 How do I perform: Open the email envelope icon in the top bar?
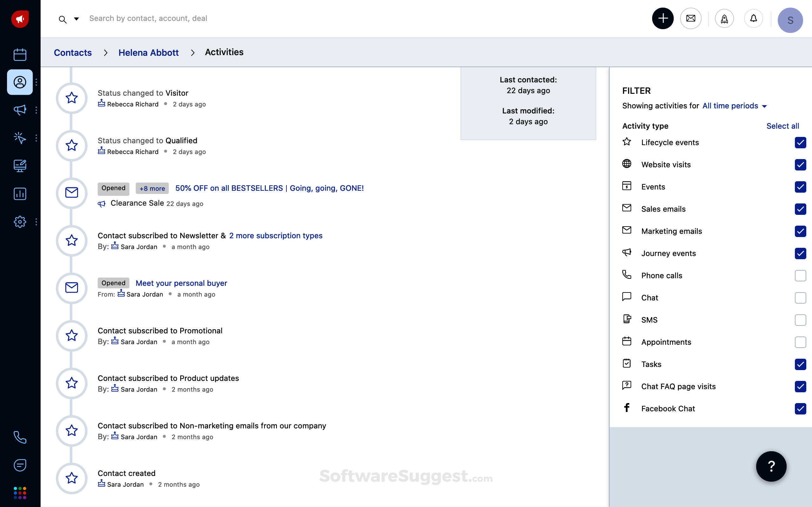(691, 18)
